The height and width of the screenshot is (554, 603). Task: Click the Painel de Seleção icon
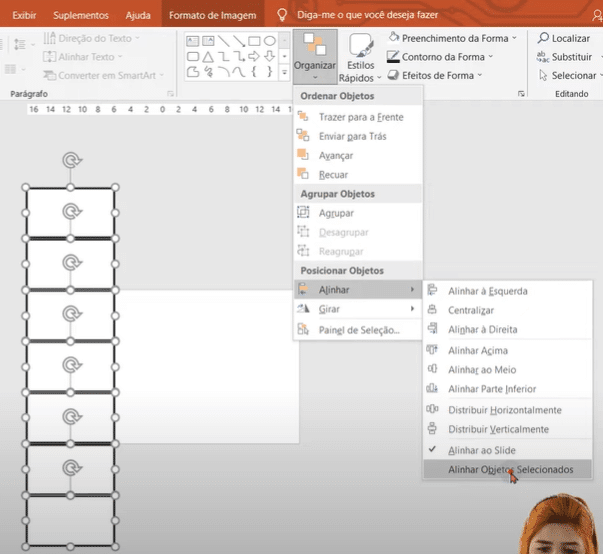tap(303, 329)
